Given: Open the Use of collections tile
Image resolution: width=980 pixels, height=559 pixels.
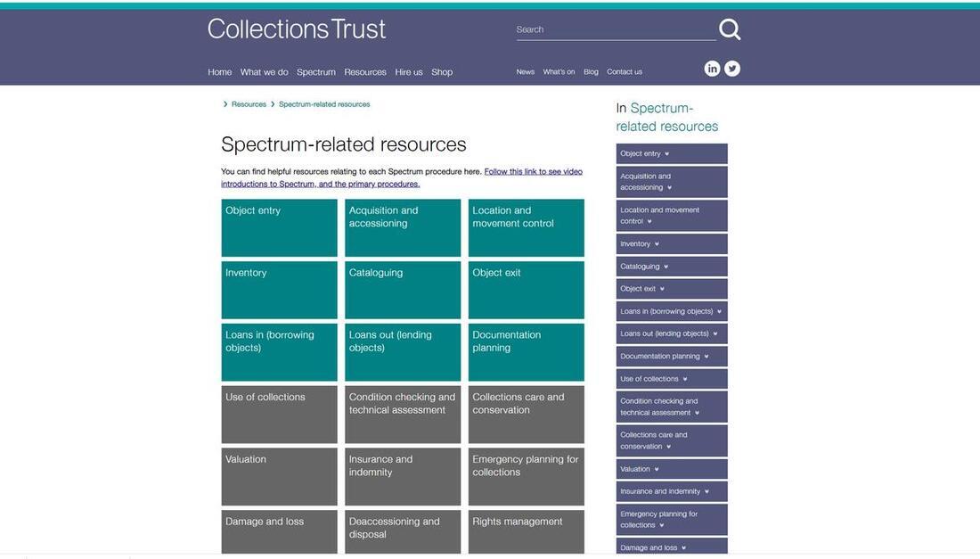Looking at the screenshot, I should (x=280, y=414).
